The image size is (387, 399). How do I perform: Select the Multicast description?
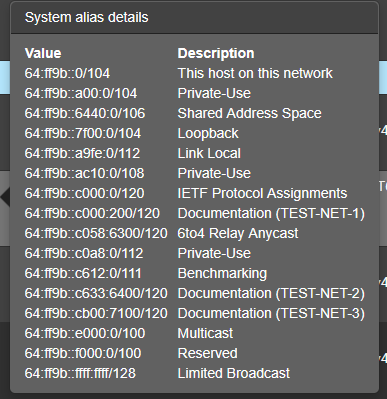click(205, 333)
